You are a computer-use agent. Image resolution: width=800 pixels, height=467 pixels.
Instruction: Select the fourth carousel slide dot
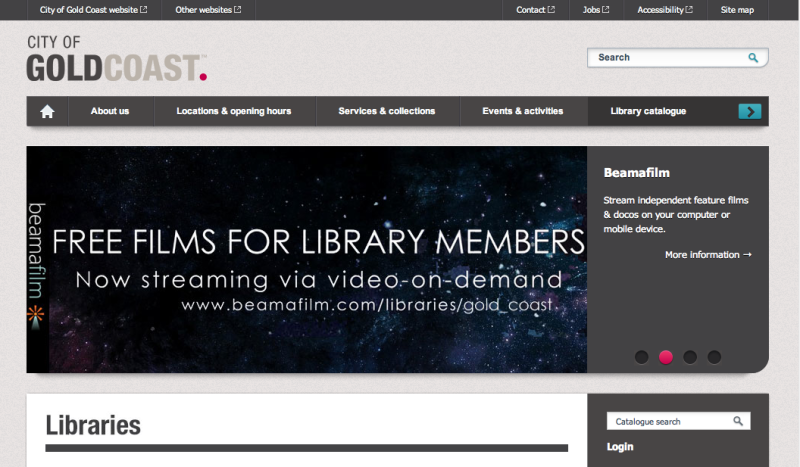coord(714,357)
